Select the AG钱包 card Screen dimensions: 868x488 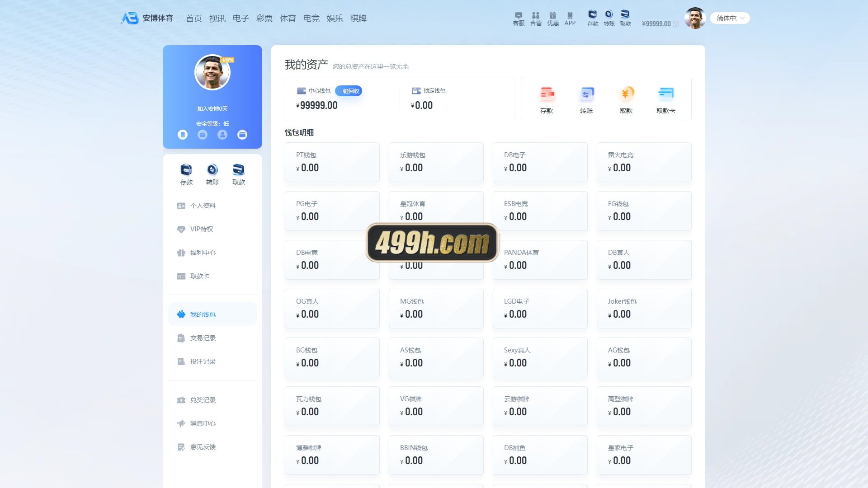click(x=644, y=357)
